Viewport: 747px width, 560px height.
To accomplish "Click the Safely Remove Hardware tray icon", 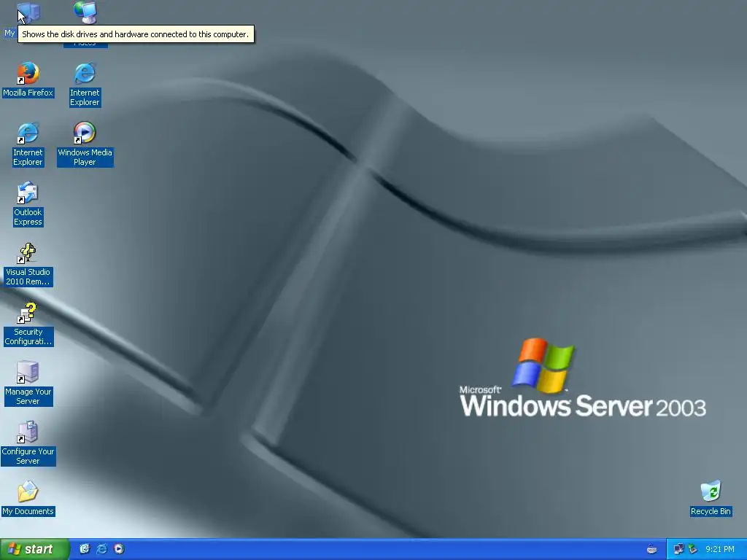I will pos(693,549).
